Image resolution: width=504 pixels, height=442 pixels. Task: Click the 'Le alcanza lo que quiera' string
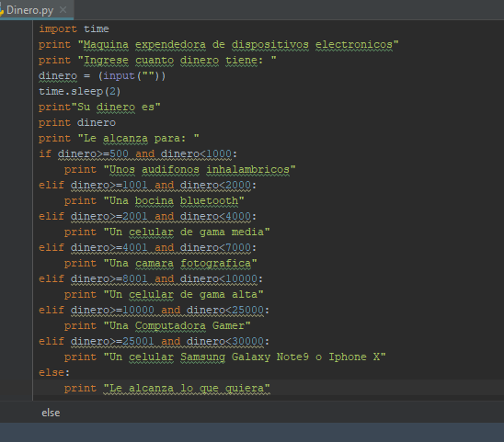[x=187, y=389]
